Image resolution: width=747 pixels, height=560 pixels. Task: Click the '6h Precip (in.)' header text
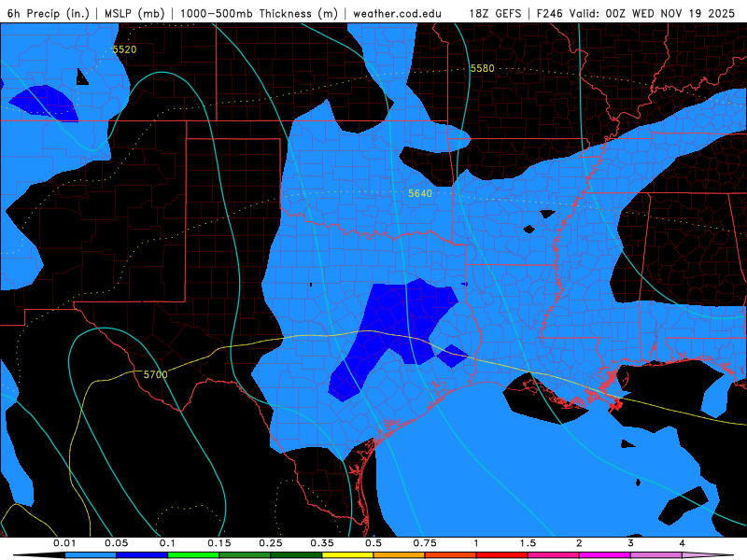pyautogui.click(x=49, y=13)
